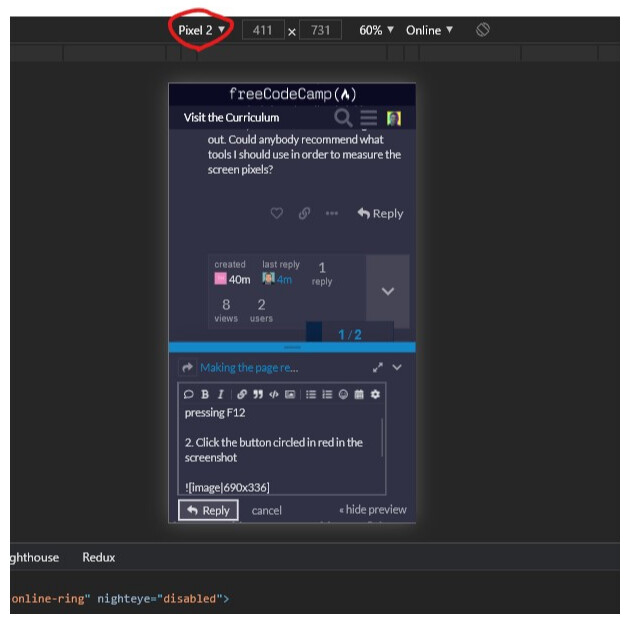
Task: Click the viewport width field showing 411
Action: 263,30
